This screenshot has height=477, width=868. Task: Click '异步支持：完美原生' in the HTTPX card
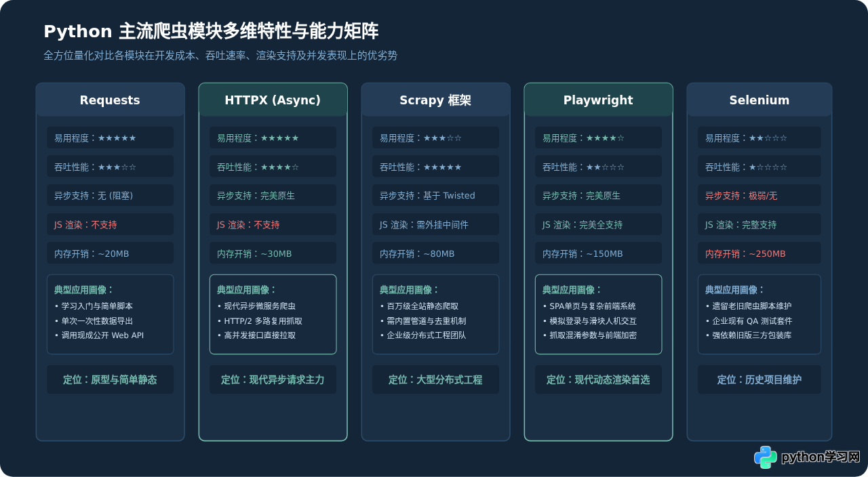point(273,196)
